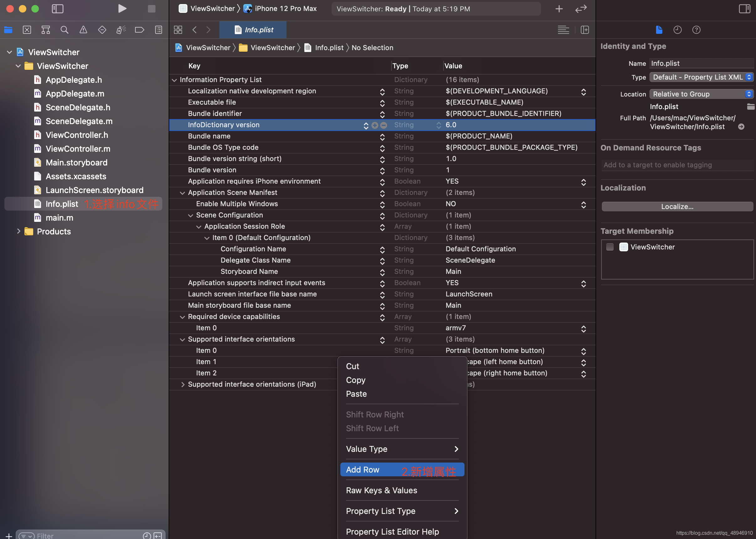Select iPhone 12 Pro Max destination
Viewport: 756px width, 539px height.
pos(281,9)
